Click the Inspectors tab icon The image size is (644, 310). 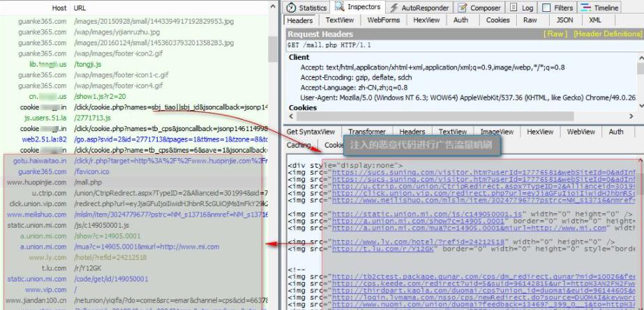340,7
